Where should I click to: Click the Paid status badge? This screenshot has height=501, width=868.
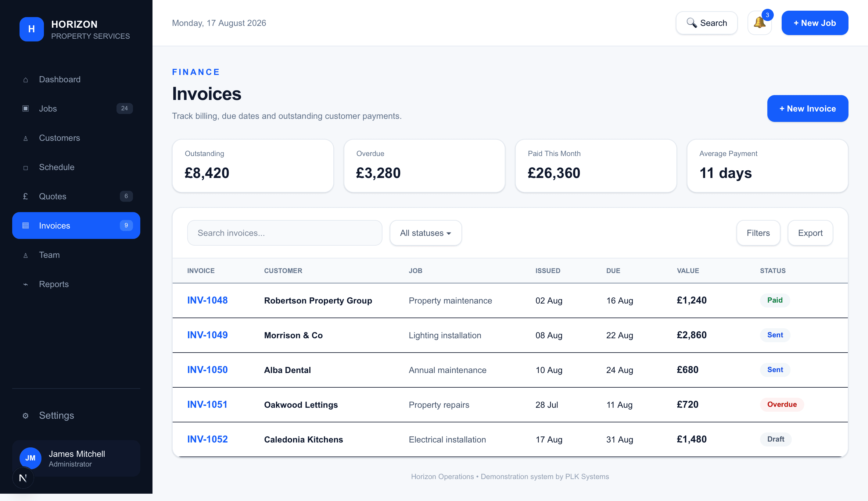click(775, 300)
